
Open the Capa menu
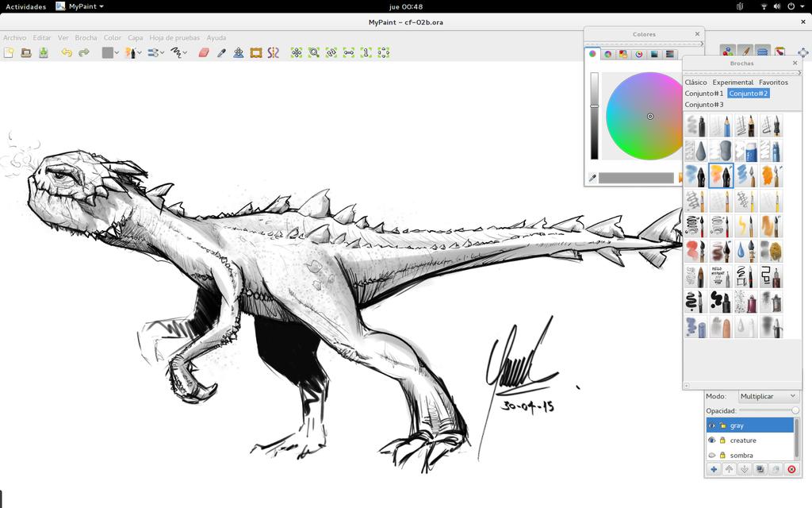[x=134, y=37]
